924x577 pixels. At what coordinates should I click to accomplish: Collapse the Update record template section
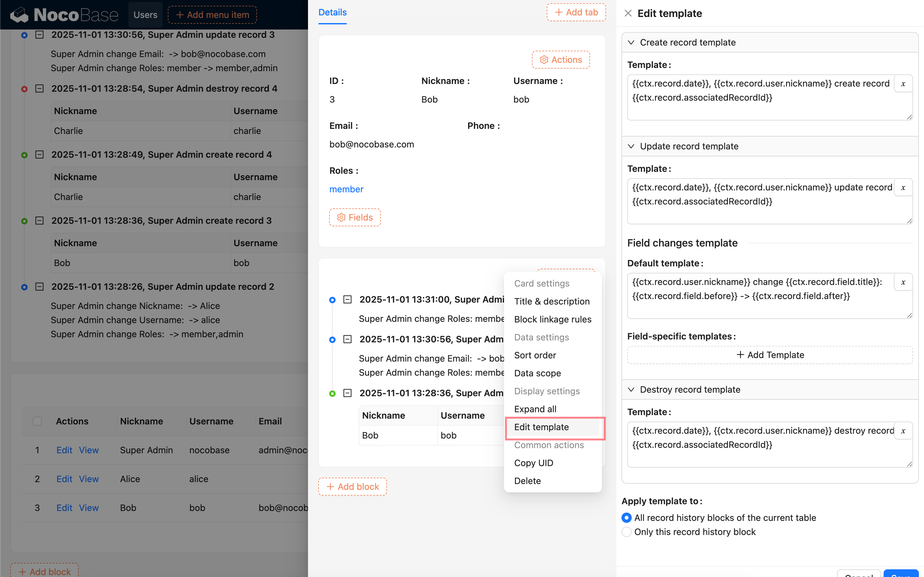pos(631,146)
